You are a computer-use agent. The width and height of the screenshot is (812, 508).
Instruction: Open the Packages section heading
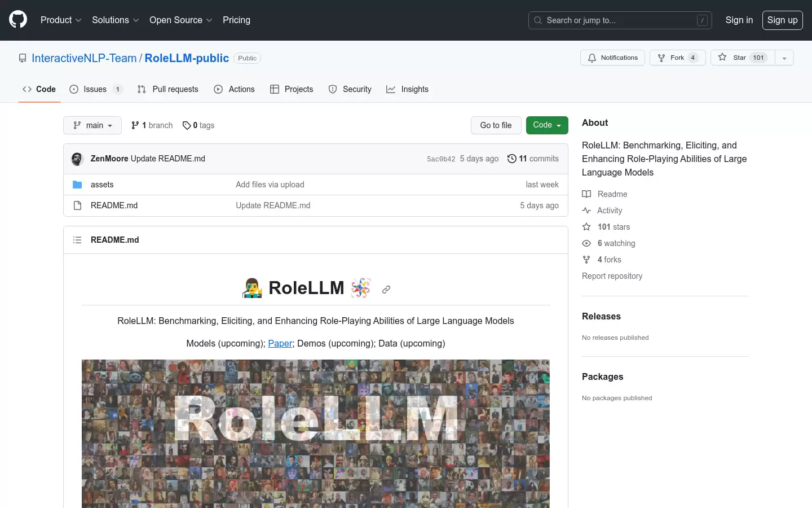click(x=602, y=377)
